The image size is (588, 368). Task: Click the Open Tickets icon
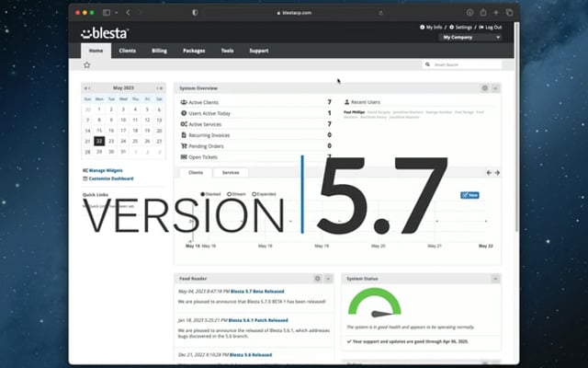click(x=184, y=157)
